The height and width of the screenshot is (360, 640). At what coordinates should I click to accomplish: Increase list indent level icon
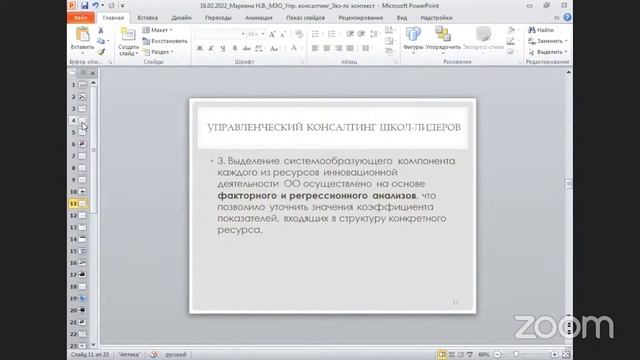pos(361,34)
